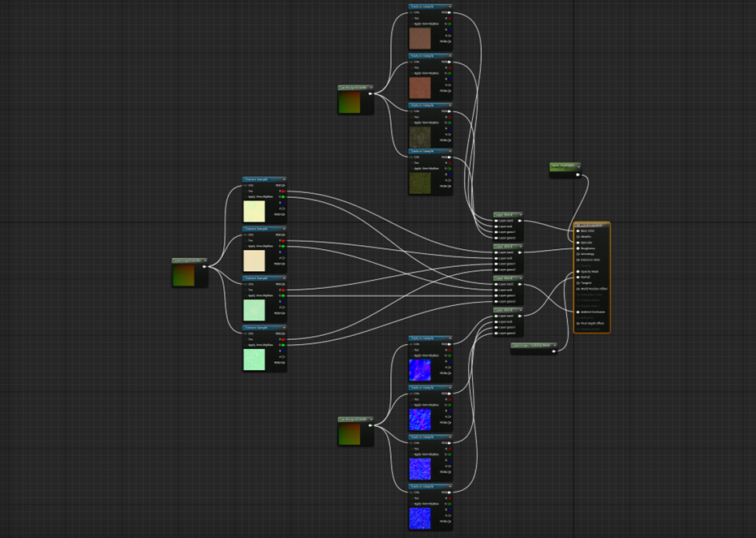Collapse the Landscape Visibility Mask node arrow
This screenshot has width=756, height=538.
tap(554, 345)
